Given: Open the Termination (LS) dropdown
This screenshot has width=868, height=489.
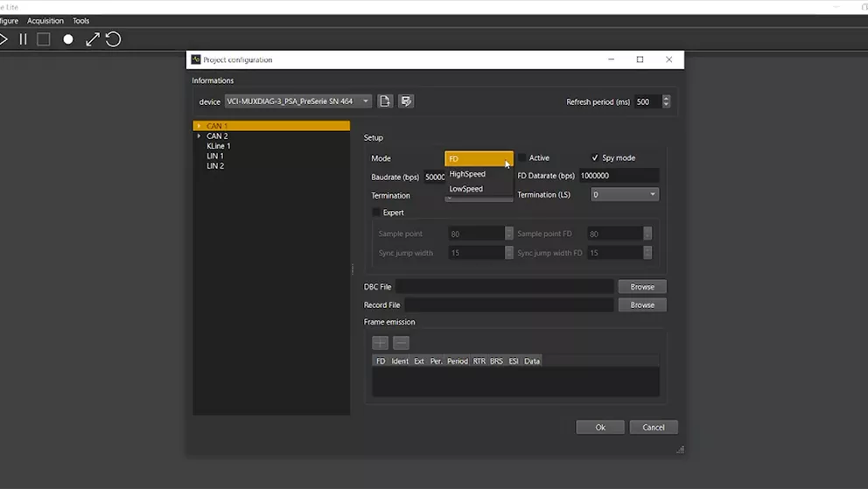Looking at the screenshot, I should [624, 194].
